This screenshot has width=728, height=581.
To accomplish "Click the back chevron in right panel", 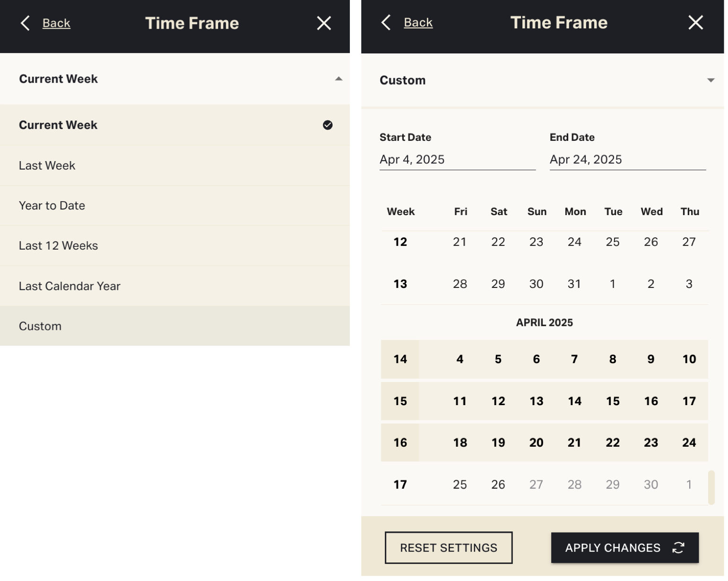I will pos(386,22).
